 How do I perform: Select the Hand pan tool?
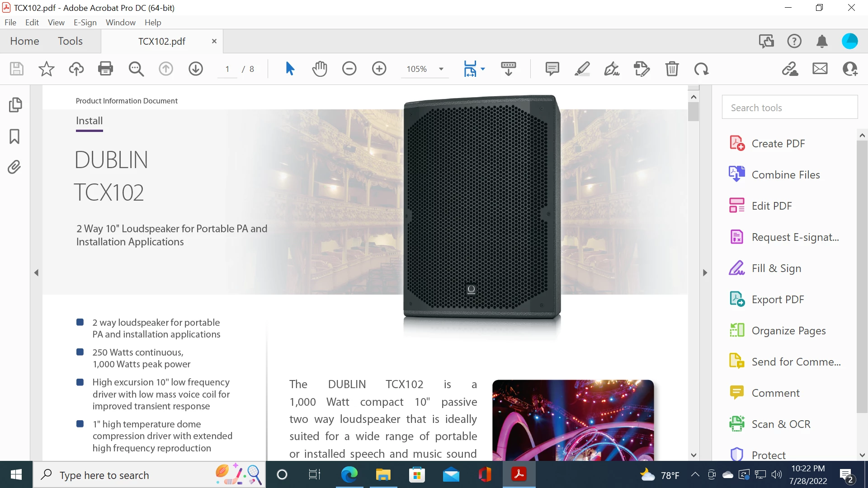[x=320, y=69]
